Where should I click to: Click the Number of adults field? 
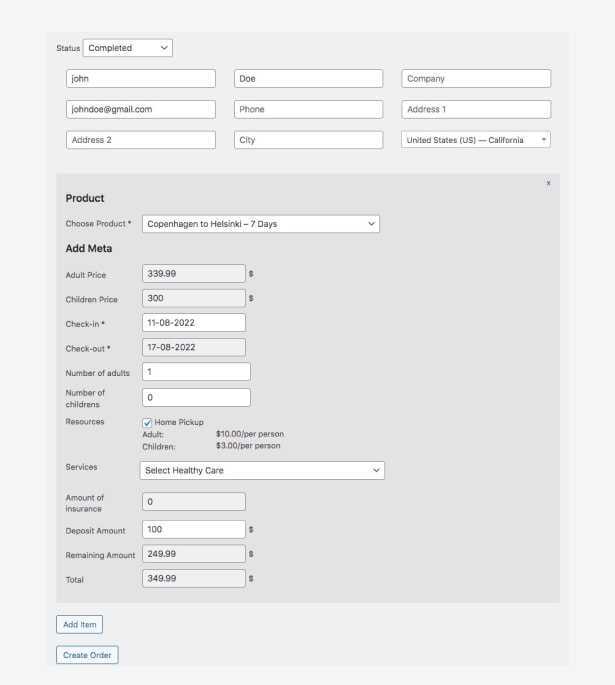pos(197,372)
